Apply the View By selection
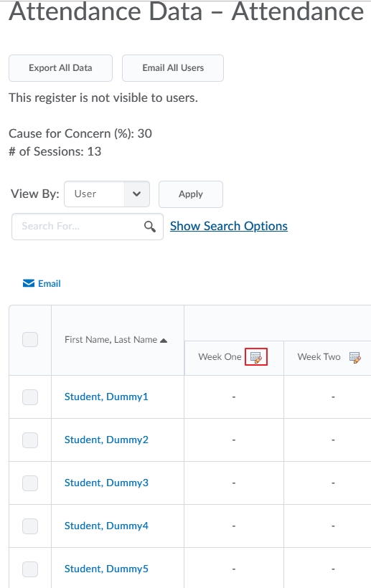371x588 pixels. click(191, 194)
